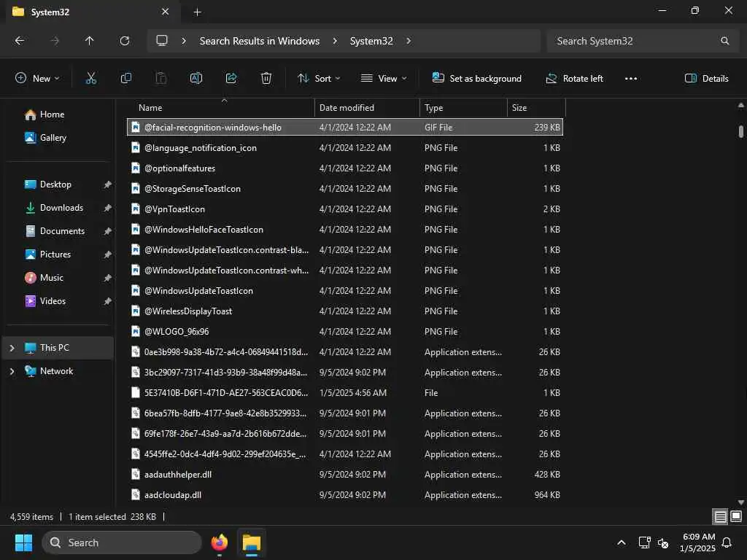Click the System32 breadcrumb

point(371,41)
